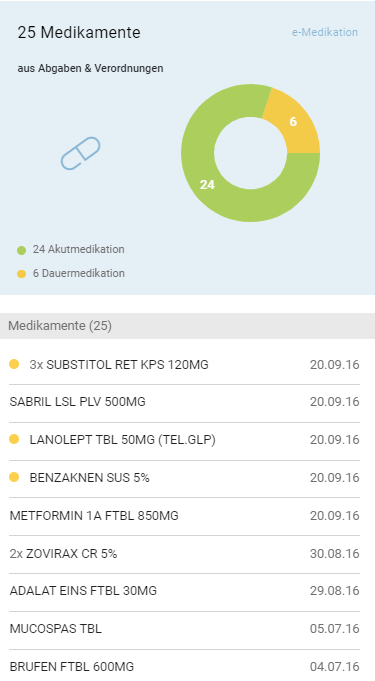Click yellow dot beside SUBSTITOL RET KPS
This screenshot has height=681, width=375.
(14, 364)
